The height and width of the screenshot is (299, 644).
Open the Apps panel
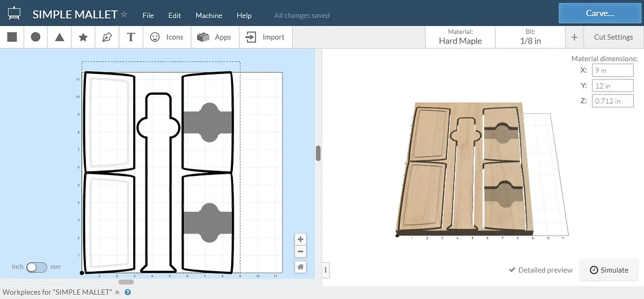coord(214,37)
